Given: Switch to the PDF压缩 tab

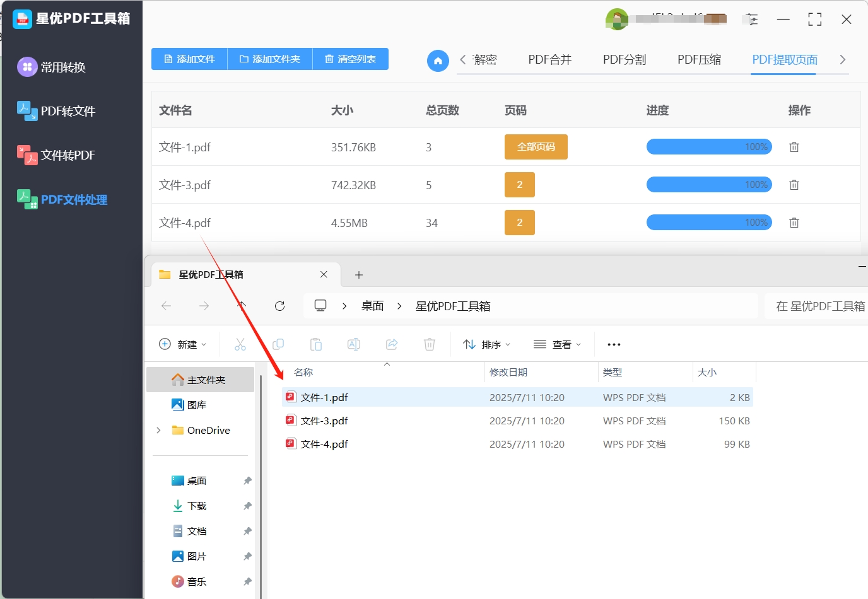Looking at the screenshot, I should pyautogui.click(x=699, y=59).
